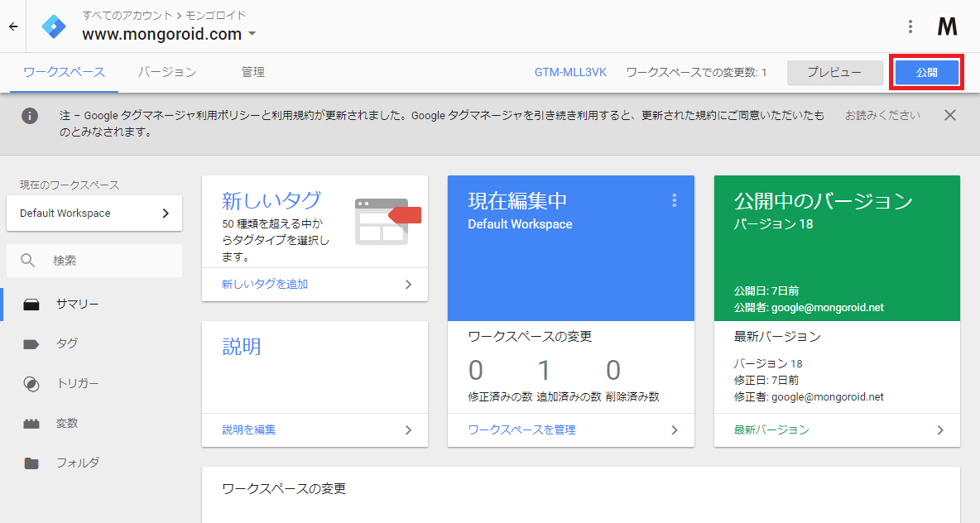Open the top bar three-dot menu
The width and height of the screenshot is (980, 523).
910,26
